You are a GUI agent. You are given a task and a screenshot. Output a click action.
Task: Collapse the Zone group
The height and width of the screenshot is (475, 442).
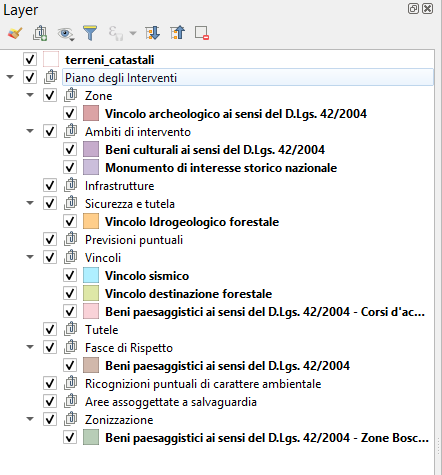click(x=30, y=95)
